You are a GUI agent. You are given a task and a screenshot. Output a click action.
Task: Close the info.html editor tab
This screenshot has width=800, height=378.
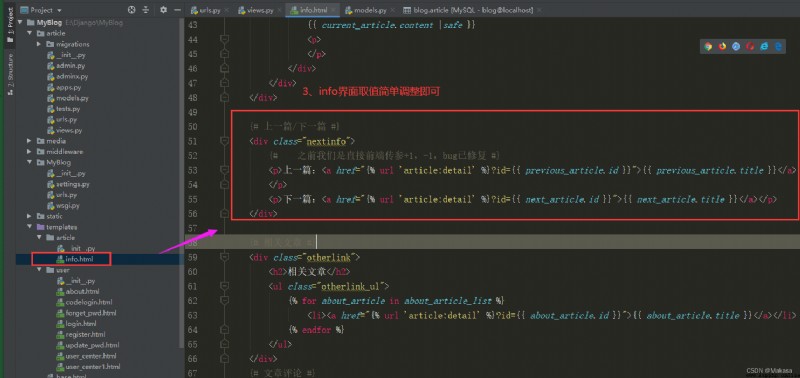point(333,10)
